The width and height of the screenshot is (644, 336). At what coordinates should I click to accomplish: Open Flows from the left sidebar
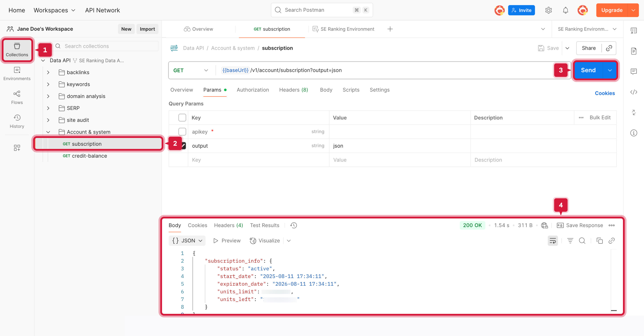[17, 97]
